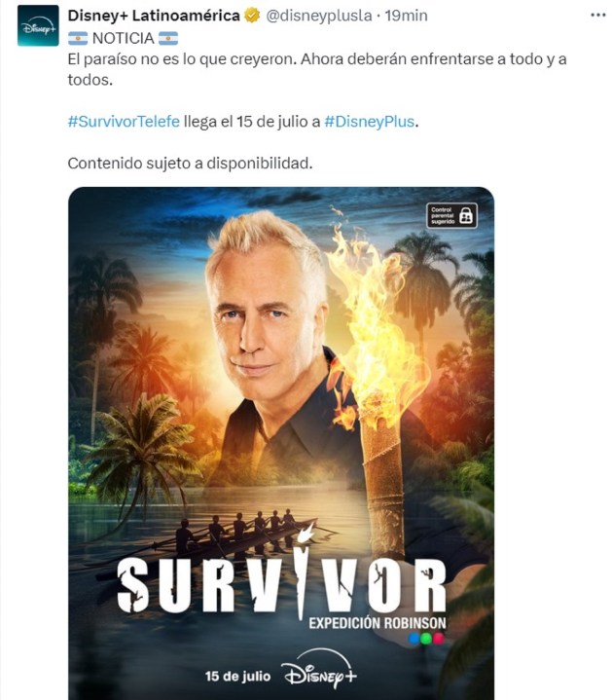The image size is (612, 700).
Task: Click the Expedición Robinson subtitle
Action: [377, 623]
